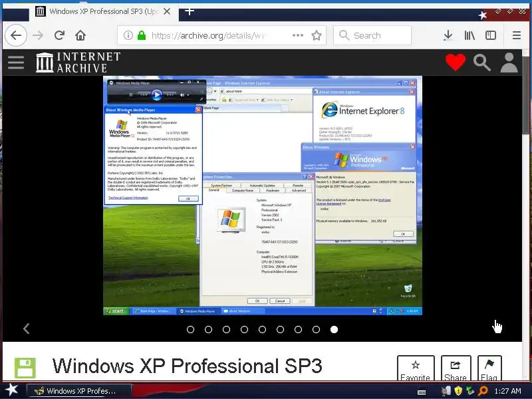Reload the current page

click(x=59, y=35)
